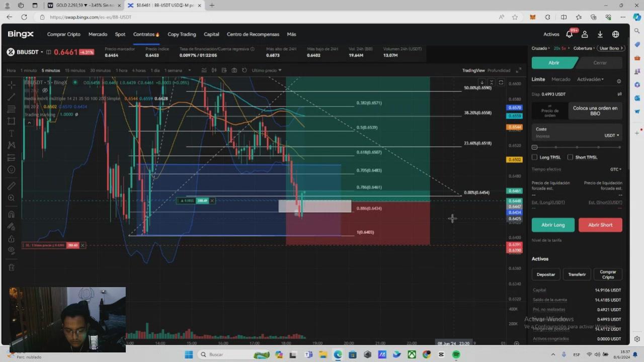This screenshot has height=362, width=644.
Task: Click the Depositar button
Action: [x=546, y=275]
